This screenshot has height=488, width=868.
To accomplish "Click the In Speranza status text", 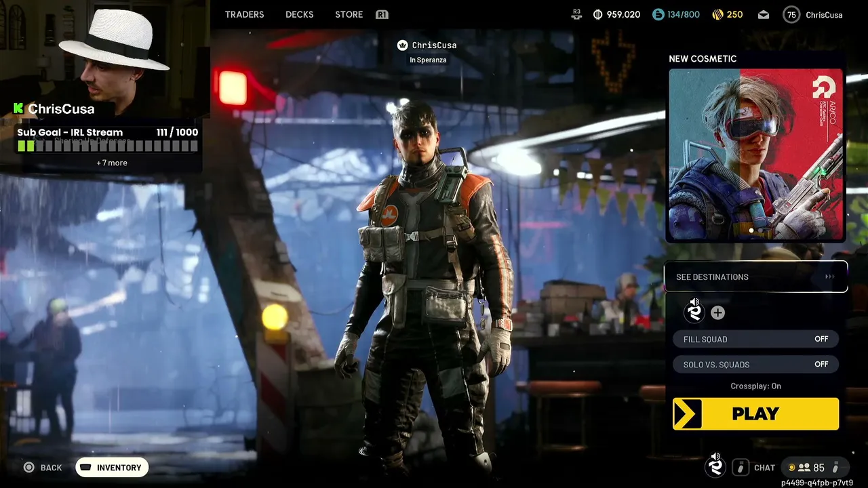I will (428, 60).
